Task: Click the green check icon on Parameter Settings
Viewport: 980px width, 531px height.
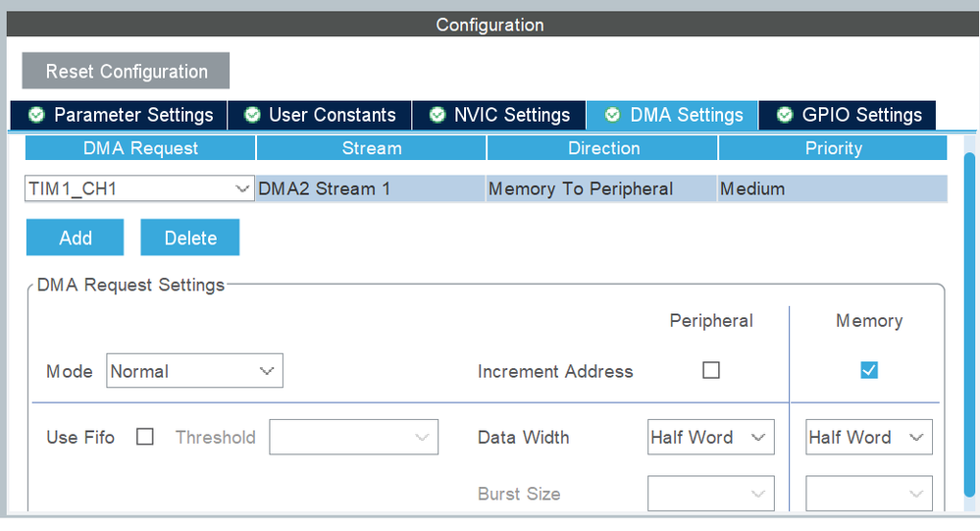Action: coord(37,115)
